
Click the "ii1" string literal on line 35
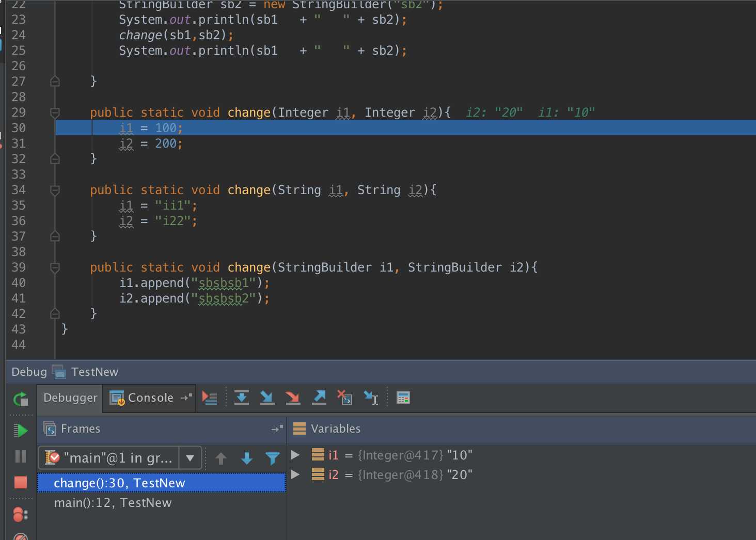tap(173, 205)
